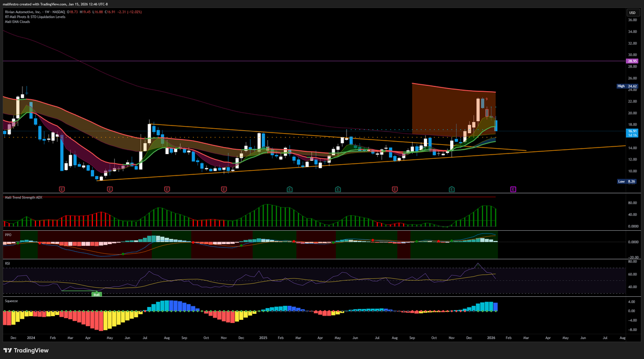Select the November 2024 red earnings marker

coord(223,189)
